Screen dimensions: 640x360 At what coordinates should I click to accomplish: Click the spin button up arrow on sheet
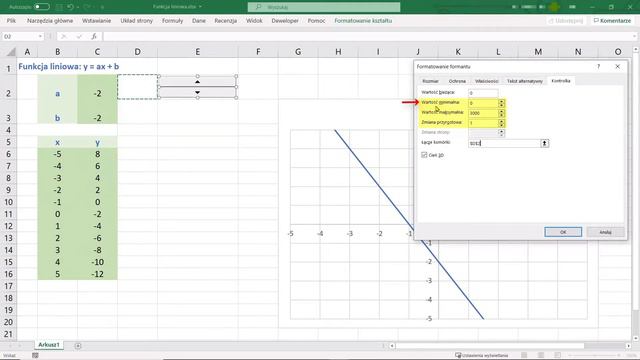pos(198,82)
